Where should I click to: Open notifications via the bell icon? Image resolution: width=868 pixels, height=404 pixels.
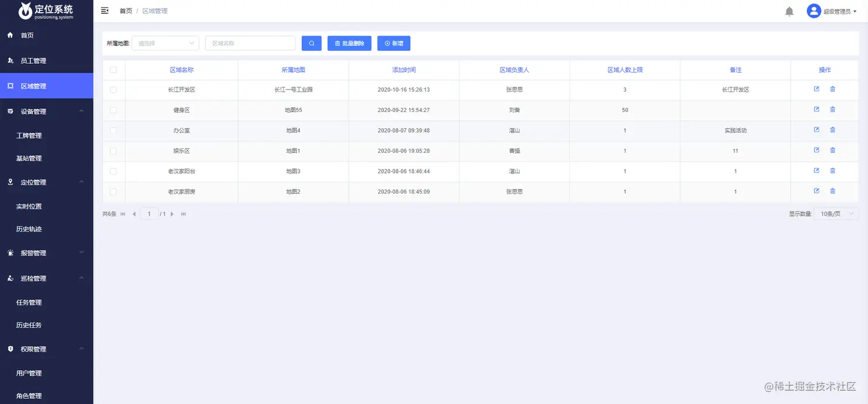[789, 10]
